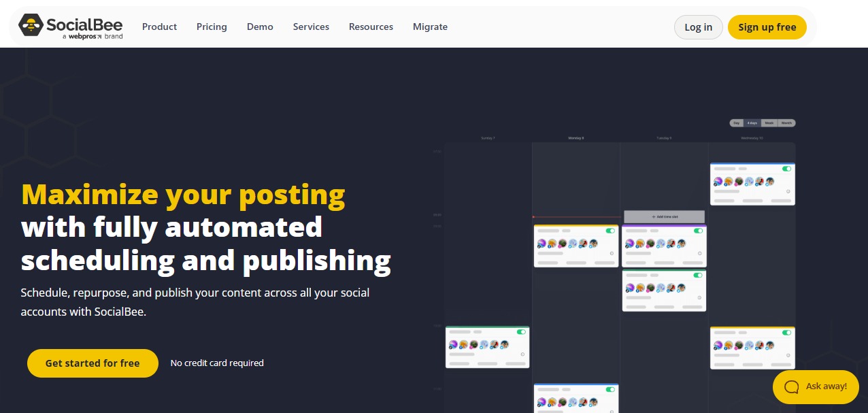Image resolution: width=868 pixels, height=413 pixels.
Task: Click the Add time slot bar on Tuesday
Action: coord(664,216)
